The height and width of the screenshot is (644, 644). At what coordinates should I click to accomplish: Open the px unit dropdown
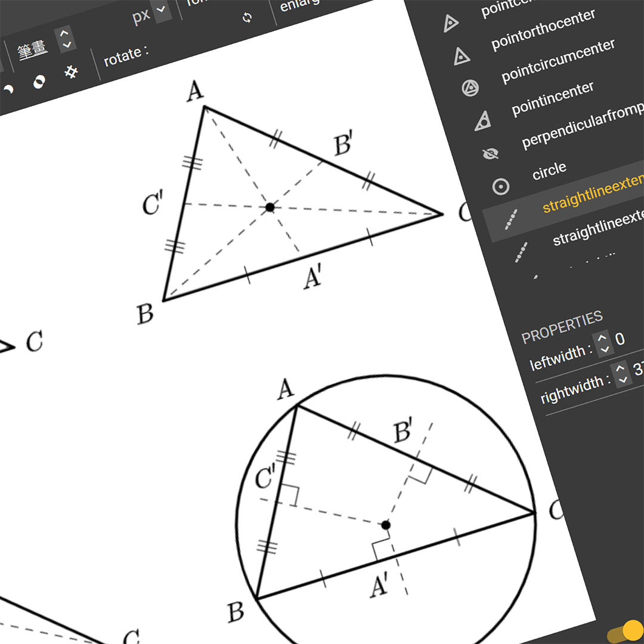[162, 10]
